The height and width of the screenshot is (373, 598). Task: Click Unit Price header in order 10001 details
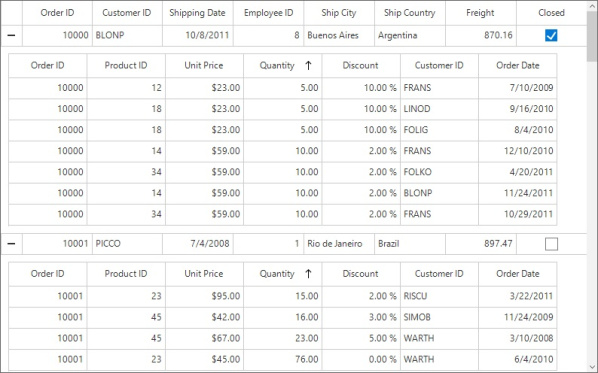click(x=204, y=274)
